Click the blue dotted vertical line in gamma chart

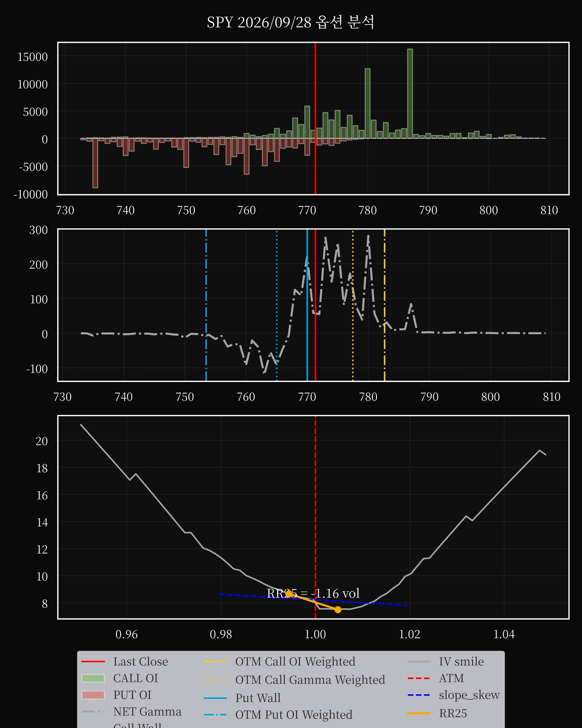point(277,305)
